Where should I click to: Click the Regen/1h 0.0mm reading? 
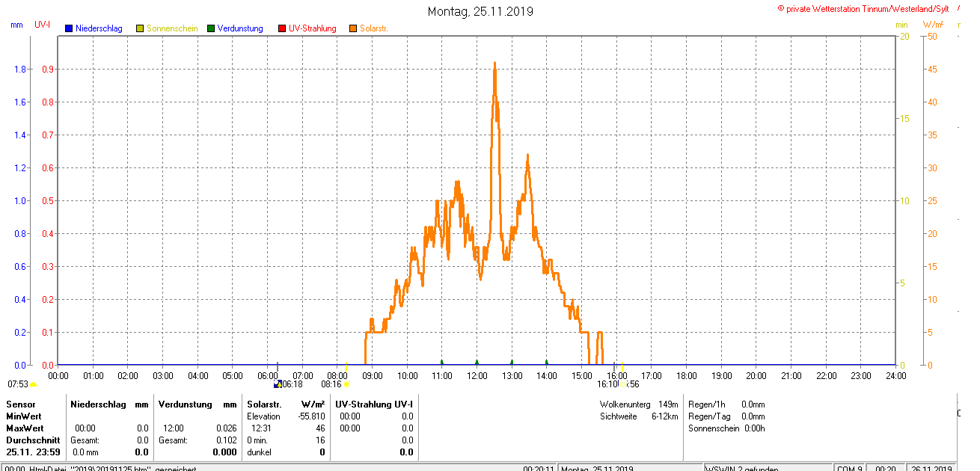[726, 404]
